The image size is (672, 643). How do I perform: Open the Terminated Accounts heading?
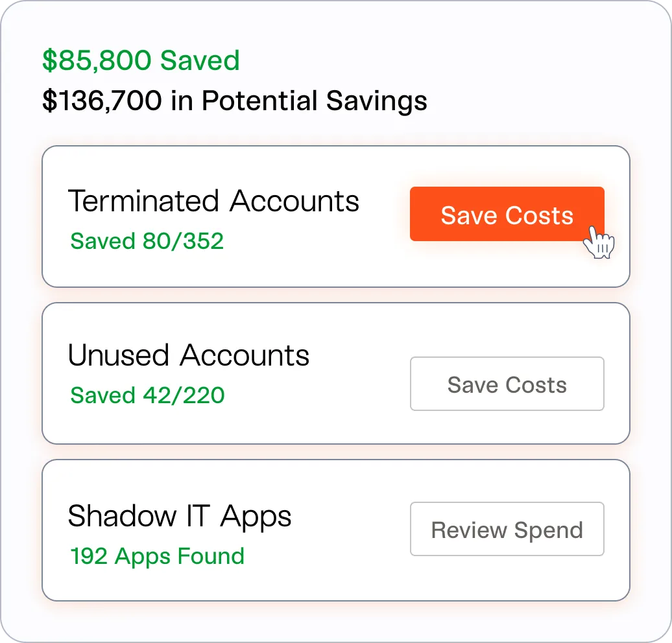[x=213, y=201]
